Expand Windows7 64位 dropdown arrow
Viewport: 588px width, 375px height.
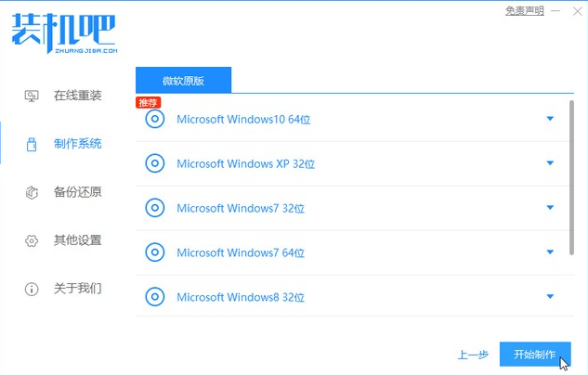click(x=550, y=252)
